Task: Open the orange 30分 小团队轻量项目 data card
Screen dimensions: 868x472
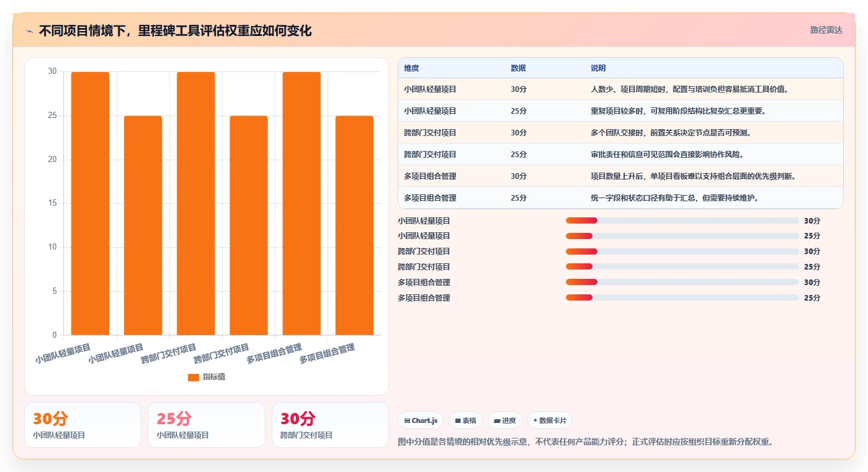Action: click(83, 425)
